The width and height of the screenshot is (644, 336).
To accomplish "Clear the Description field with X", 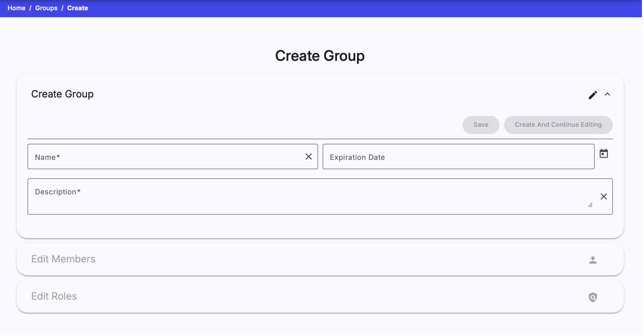I will pos(603,196).
